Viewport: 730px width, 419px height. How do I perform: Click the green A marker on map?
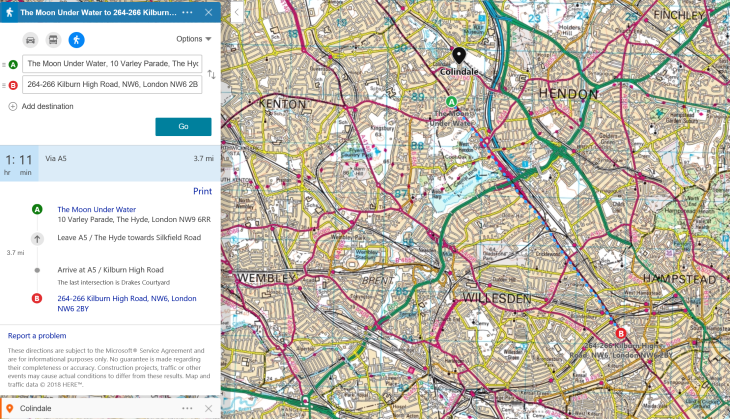point(452,102)
